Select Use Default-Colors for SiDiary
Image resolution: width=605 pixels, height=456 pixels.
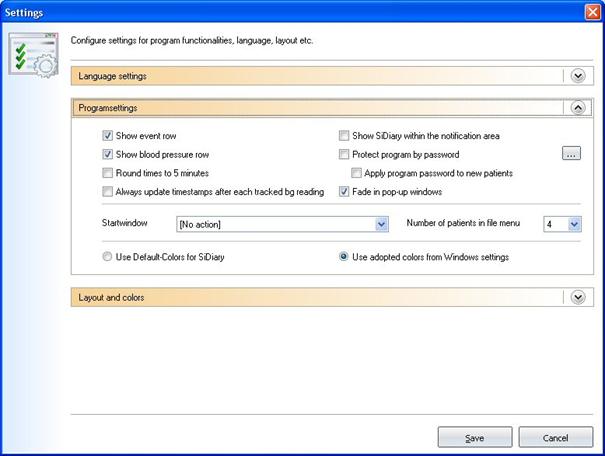[108, 257]
